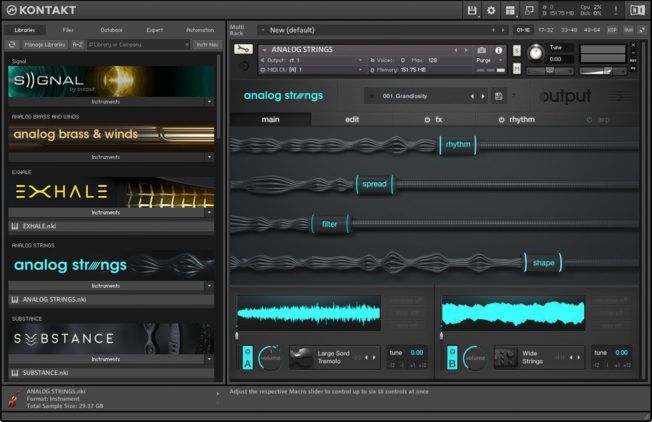This screenshot has height=422, width=652.
Task: Click the Wide Strings source thumbnail
Action: 506,358
